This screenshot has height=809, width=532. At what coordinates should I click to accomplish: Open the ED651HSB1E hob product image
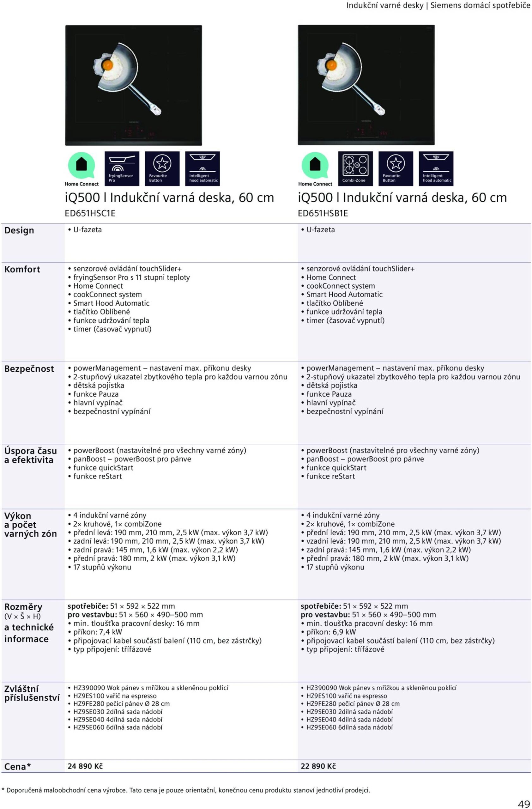click(x=366, y=85)
